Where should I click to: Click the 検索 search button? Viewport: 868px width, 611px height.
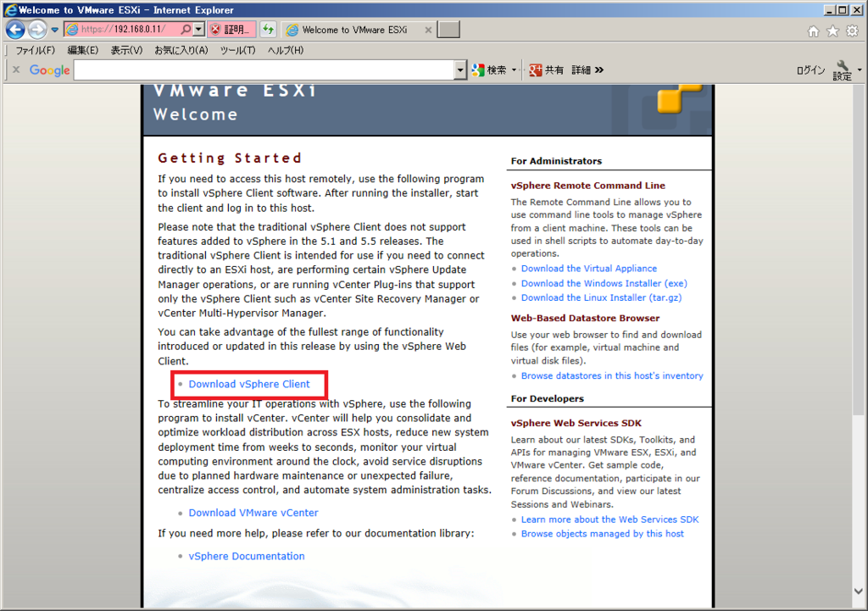(489, 69)
